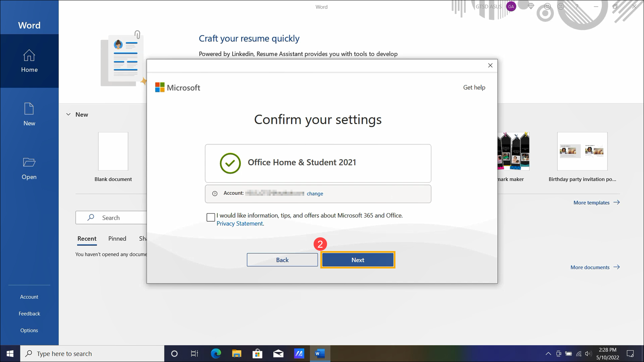The height and width of the screenshot is (362, 644).
Task: Launch Microsoft Edge from taskbar
Action: tap(216, 354)
